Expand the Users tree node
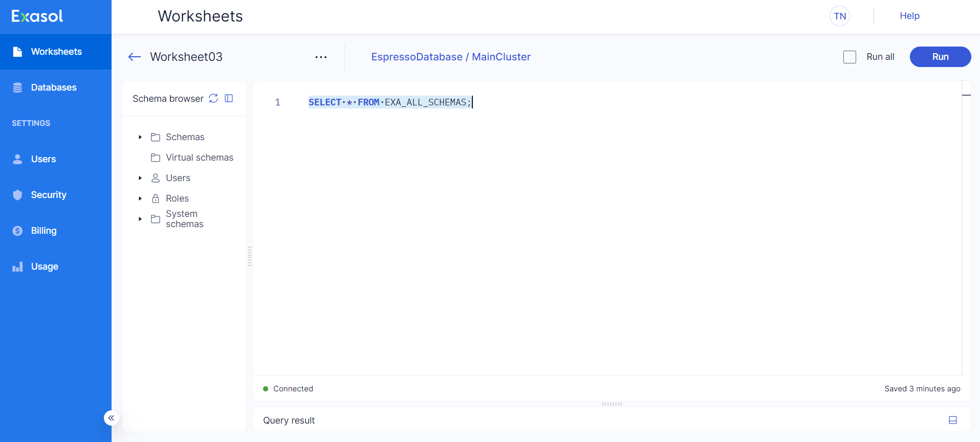980x442 pixels. 140,178
